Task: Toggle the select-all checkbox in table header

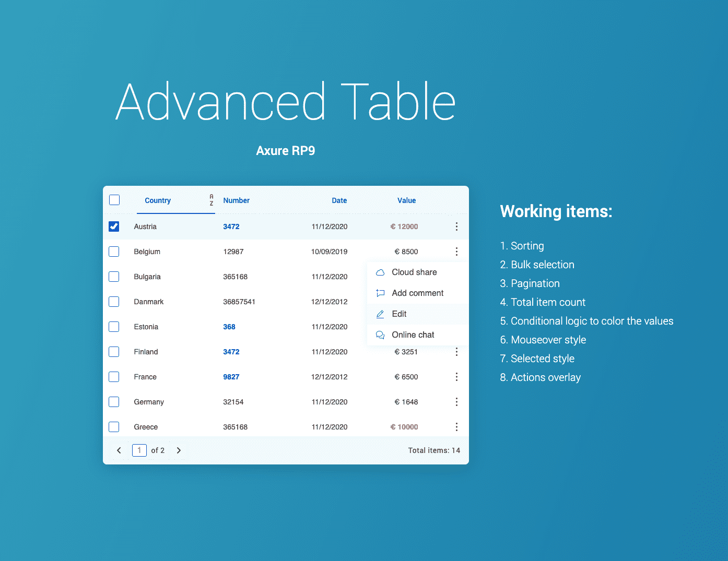Action: tap(114, 199)
